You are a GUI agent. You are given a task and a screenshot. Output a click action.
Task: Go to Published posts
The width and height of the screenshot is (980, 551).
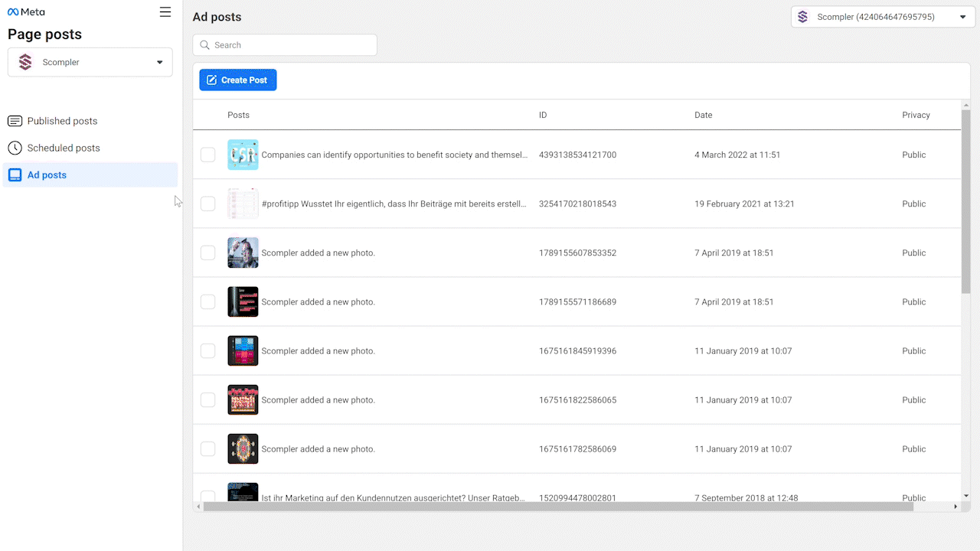pyautogui.click(x=62, y=121)
